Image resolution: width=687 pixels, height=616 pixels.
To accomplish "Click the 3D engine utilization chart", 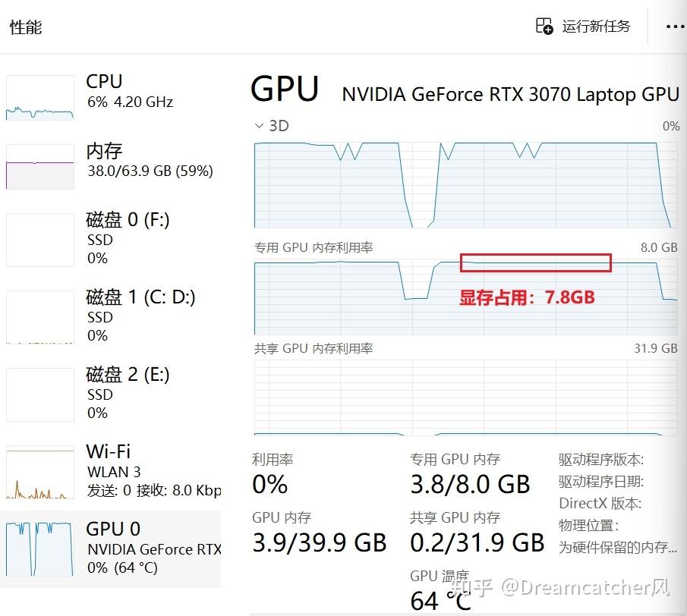I will click(x=466, y=184).
